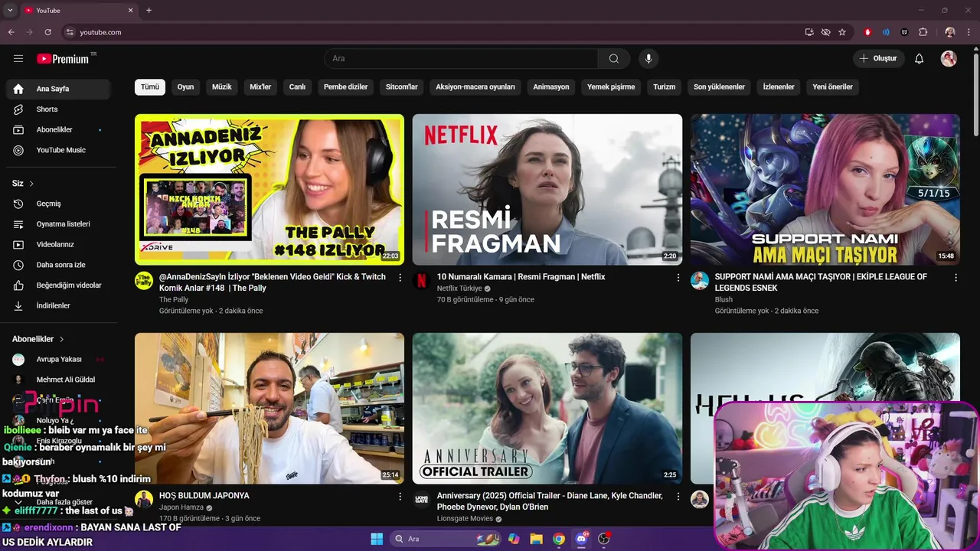The image size is (980, 551).
Task: Expand the Abonelikler section header
Action: click(38, 339)
